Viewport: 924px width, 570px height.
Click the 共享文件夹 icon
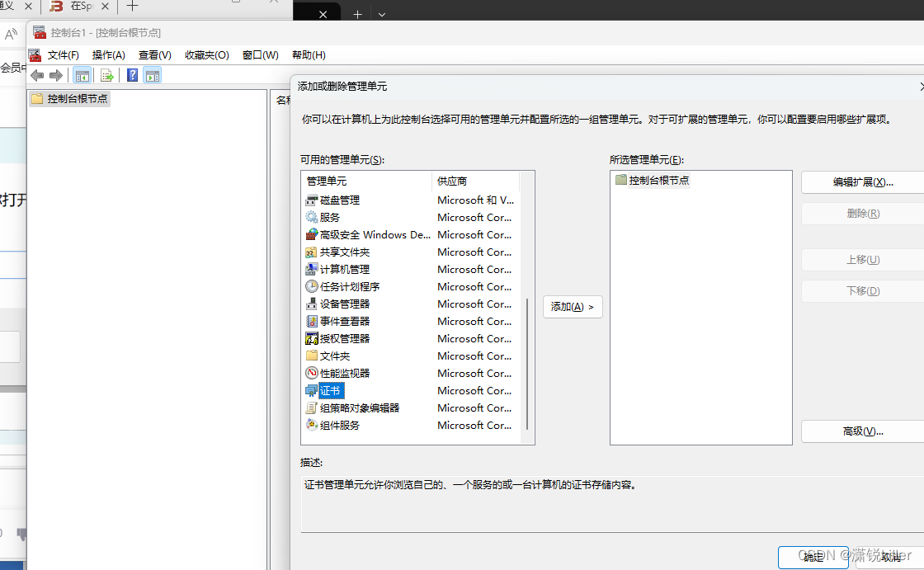[311, 252]
